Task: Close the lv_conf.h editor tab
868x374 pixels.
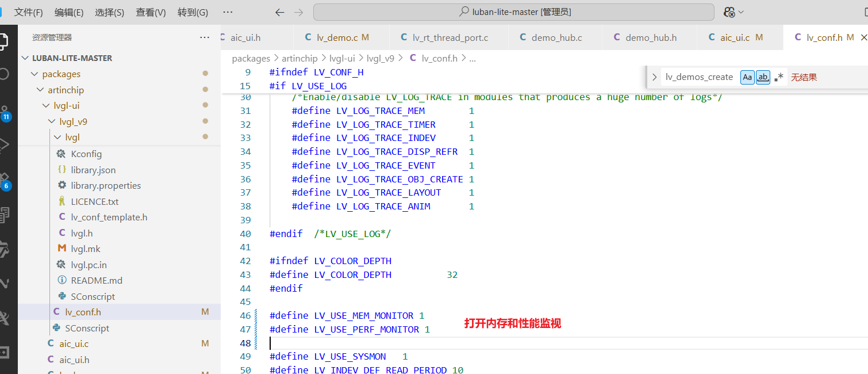Action: pyautogui.click(x=863, y=37)
